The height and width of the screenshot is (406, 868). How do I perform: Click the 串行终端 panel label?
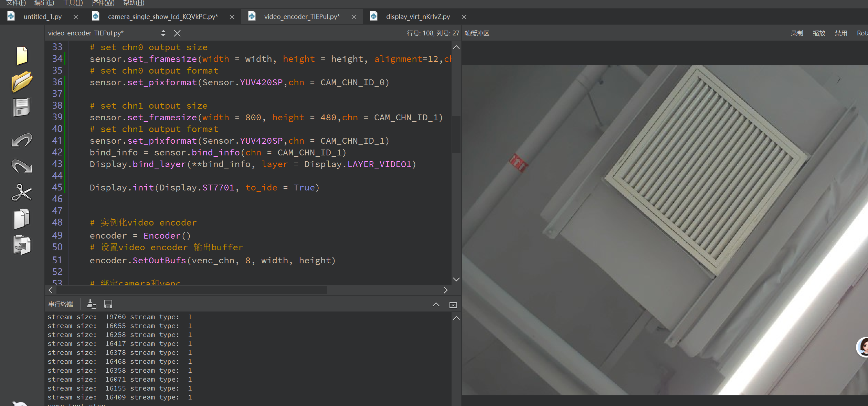(x=61, y=304)
